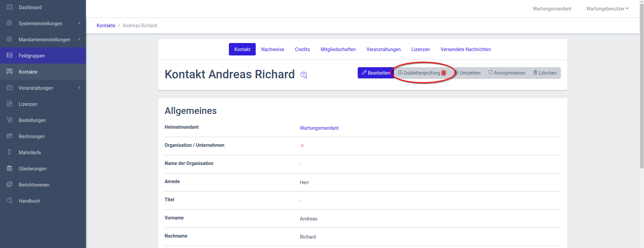644x248 pixels.
Task: Switch to the Nachweise tab
Action: click(273, 49)
